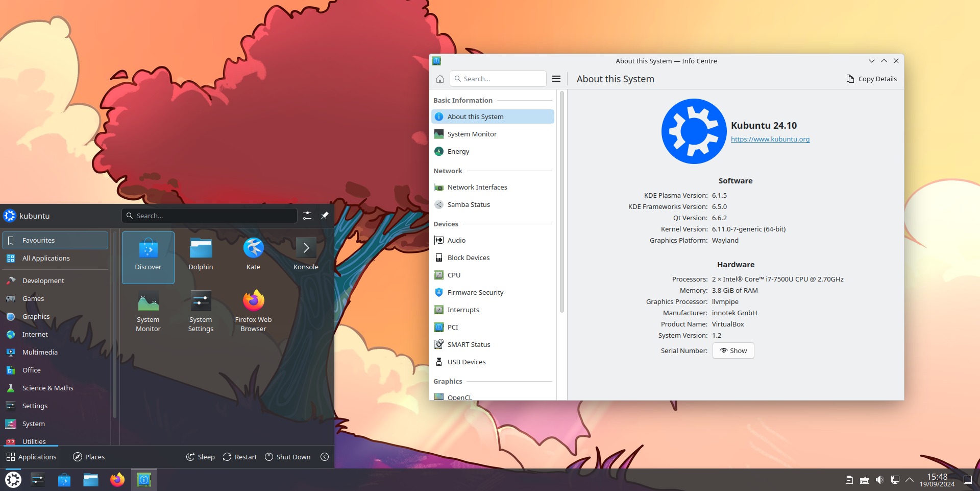The width and height of the screenshot is (980, 491).
Task: Open the Settings category in launcher
Action: (55, 406)
